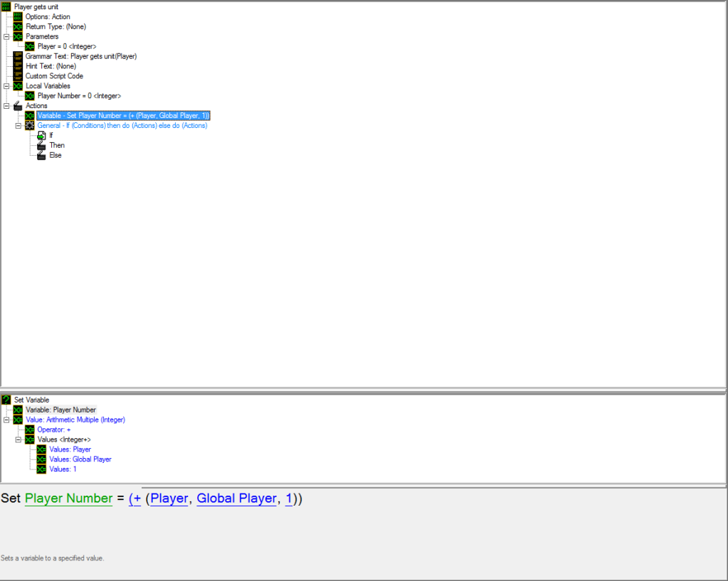The width and height of the screenshot is (728, 581).
Task: Click the Actions clapperboard icon
Action: click(18, 106)
